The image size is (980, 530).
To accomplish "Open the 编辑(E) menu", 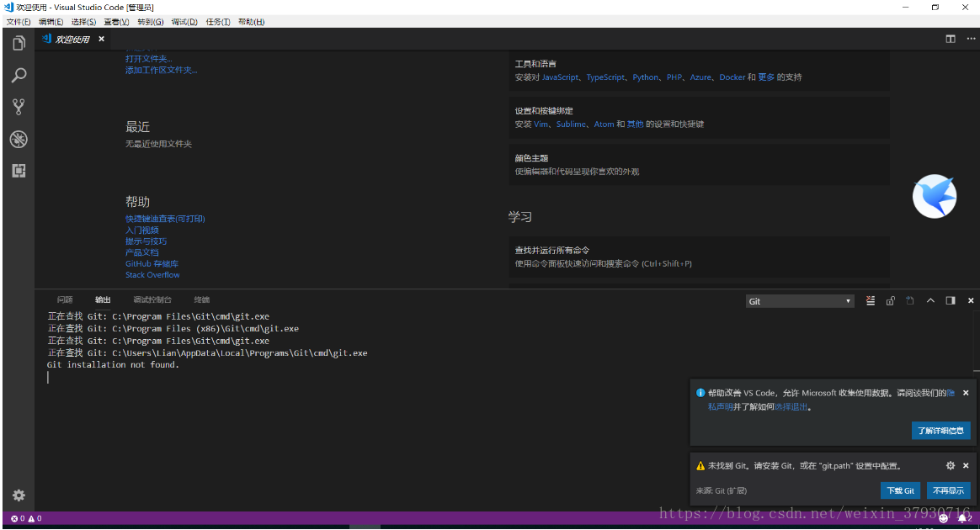I will pos(51,22).
